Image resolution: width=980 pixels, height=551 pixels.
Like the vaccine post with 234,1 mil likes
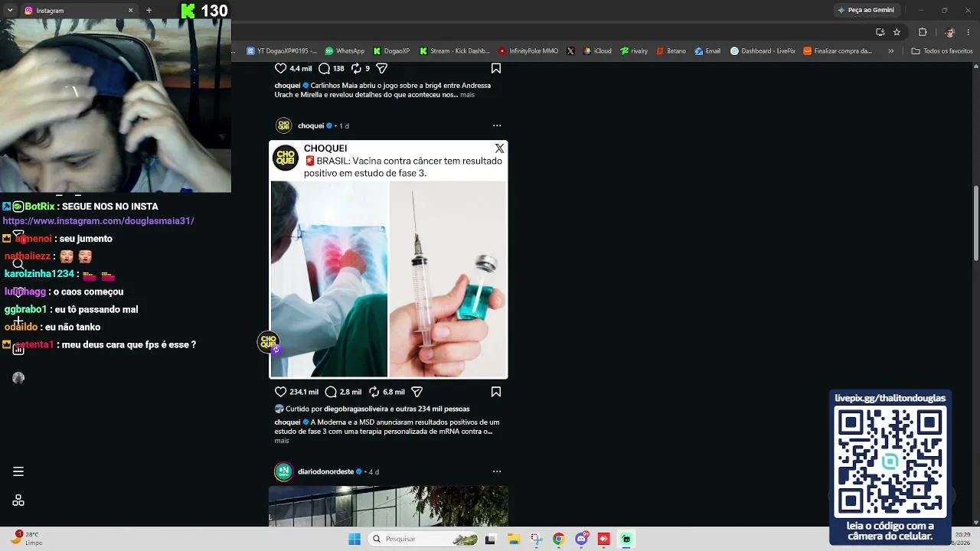pyautogui.click(x=280, y=392)
